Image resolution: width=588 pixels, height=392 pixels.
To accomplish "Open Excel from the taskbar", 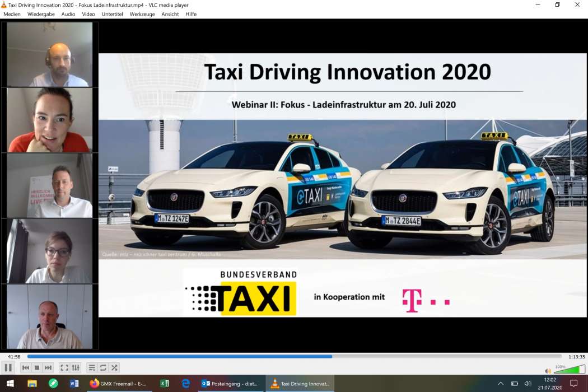I will 165,384.
